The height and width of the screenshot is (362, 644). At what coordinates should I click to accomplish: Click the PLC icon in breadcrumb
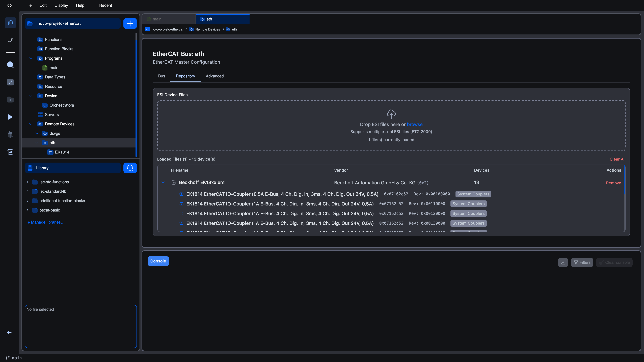click(148, 29)
